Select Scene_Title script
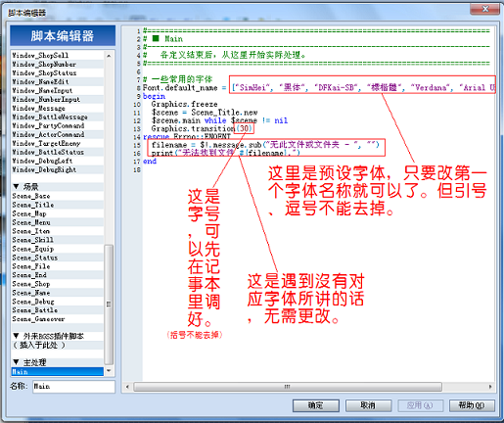504x423 pixels. pos(58,205)
